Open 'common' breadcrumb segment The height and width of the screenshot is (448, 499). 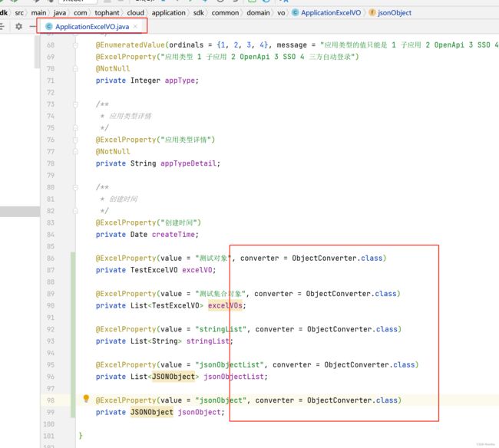click(x=225, y=13)
